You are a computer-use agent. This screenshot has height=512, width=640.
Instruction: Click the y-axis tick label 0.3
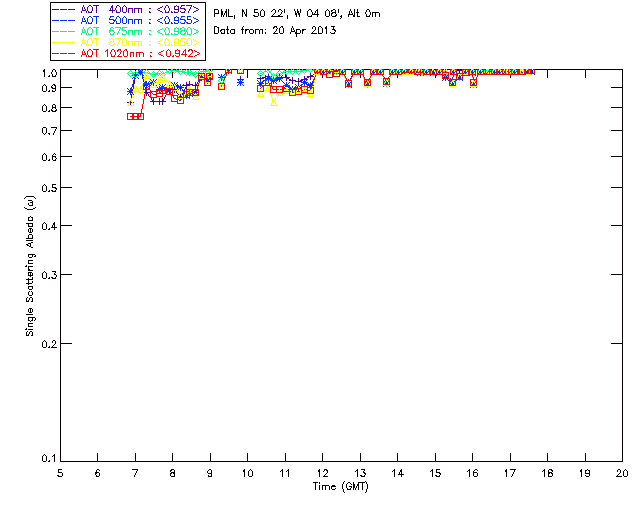tap(49, 275)
